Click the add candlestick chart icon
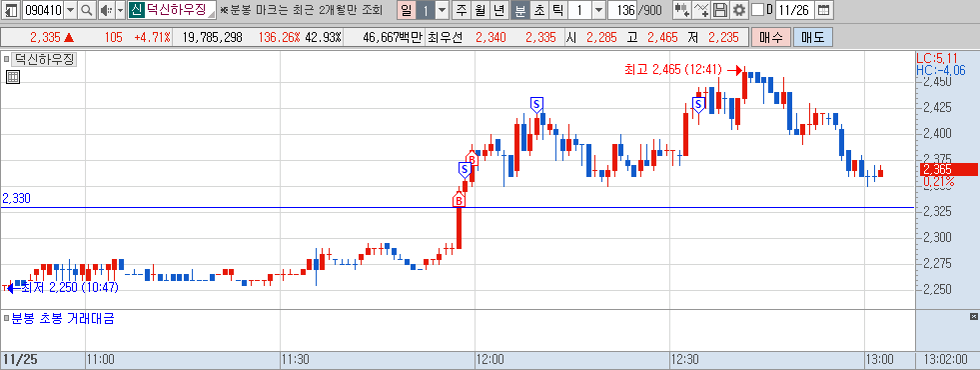 pyautogui.click(x=682, y=10)
